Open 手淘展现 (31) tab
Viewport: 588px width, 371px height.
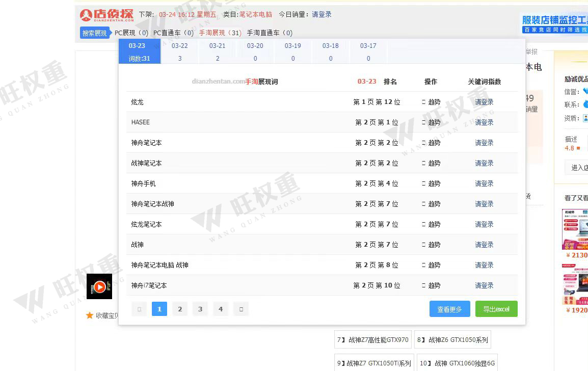pyautogui.click(x=220, y=33)
